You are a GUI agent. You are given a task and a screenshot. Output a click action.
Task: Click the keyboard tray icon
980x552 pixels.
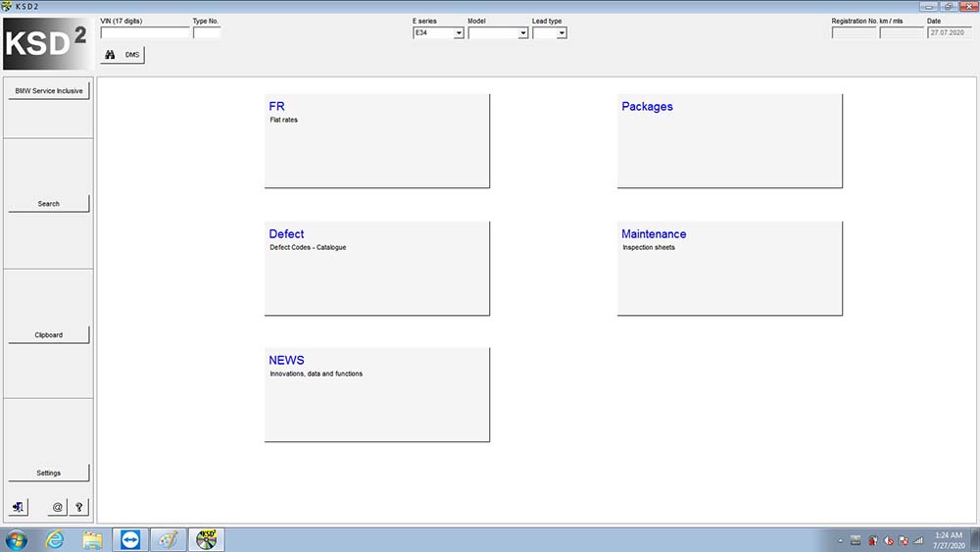pos(856,541)
